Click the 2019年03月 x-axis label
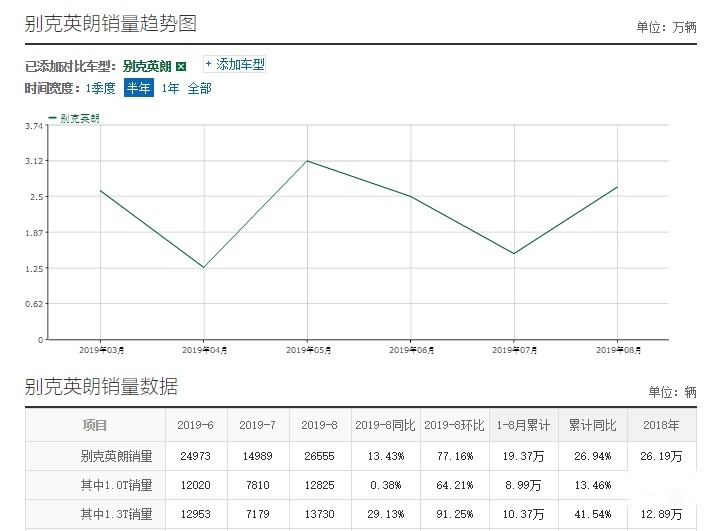 (x=101, y=350)
